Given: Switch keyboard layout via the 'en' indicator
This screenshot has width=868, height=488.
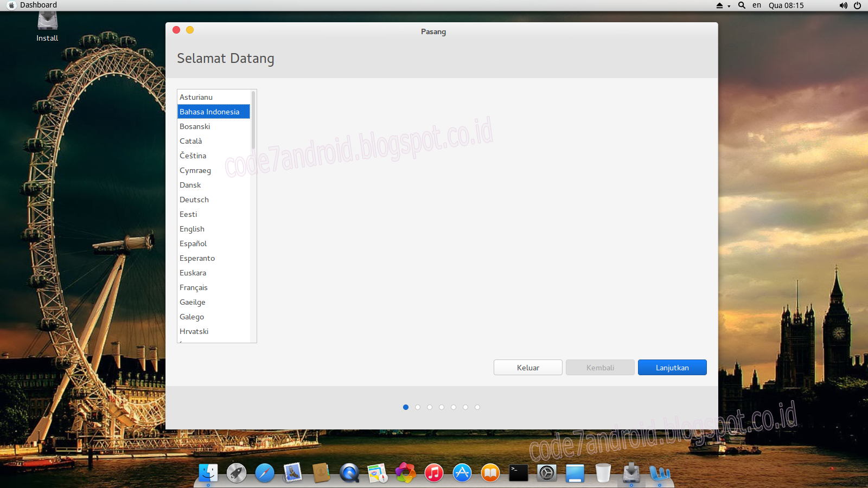Looking at the screenshot, I should pos(757,5).
